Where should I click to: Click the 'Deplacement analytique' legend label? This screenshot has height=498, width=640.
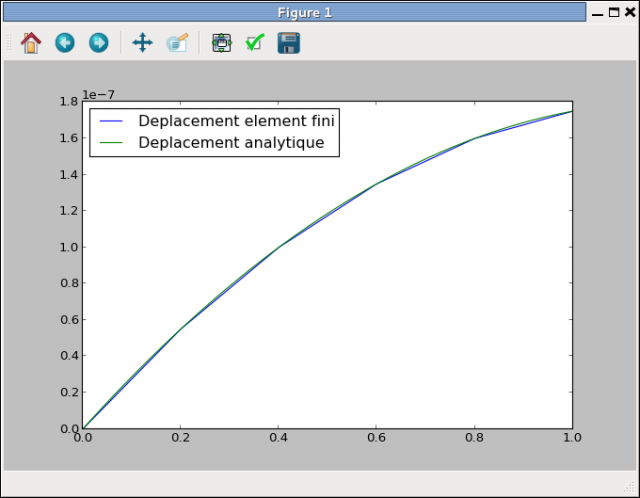231,143
